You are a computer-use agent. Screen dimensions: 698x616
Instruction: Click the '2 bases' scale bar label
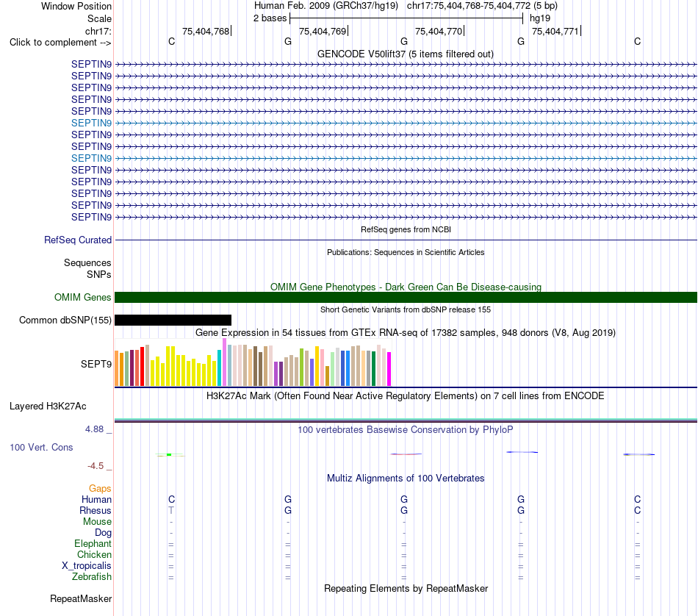(270, 18)
